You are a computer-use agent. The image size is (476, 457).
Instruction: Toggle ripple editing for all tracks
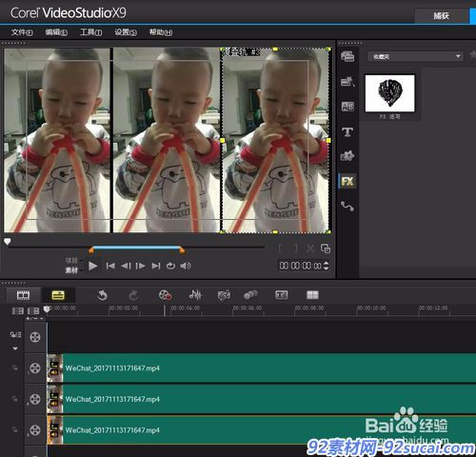(15, 334)
